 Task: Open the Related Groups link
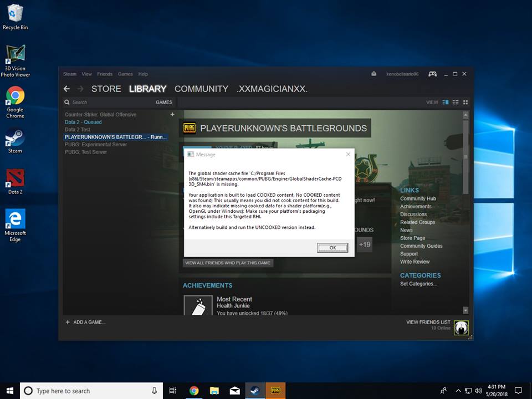417,222
